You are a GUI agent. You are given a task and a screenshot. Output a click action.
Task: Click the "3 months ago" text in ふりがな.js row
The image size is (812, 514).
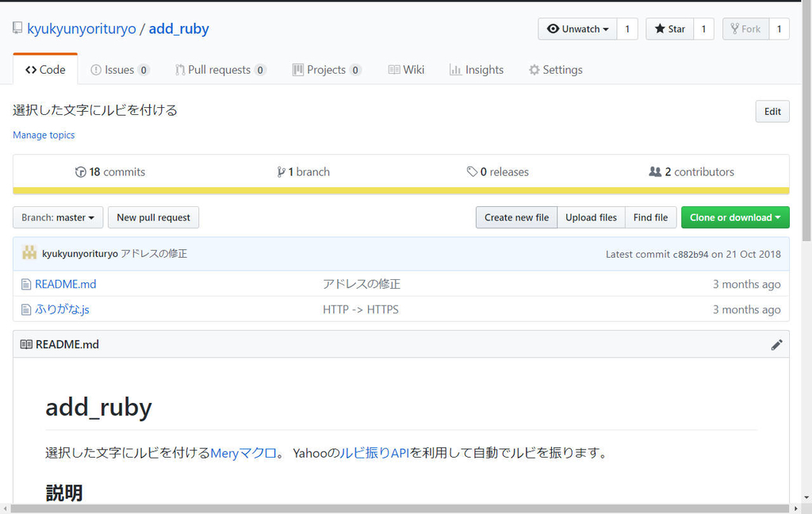click(746, 310)
